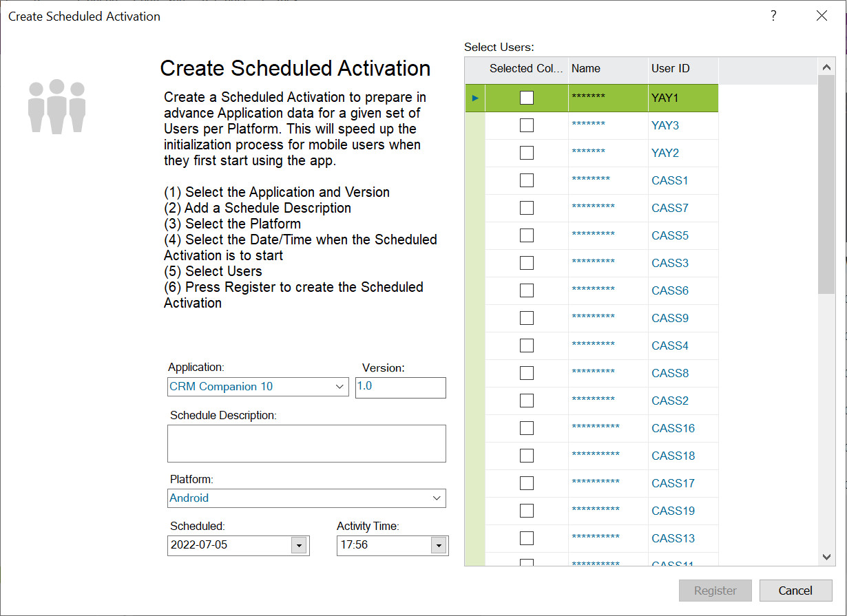Screen dimensions: 847x616
Task: Click the row selector arrow beside YAY1
Action: (475, 97)
